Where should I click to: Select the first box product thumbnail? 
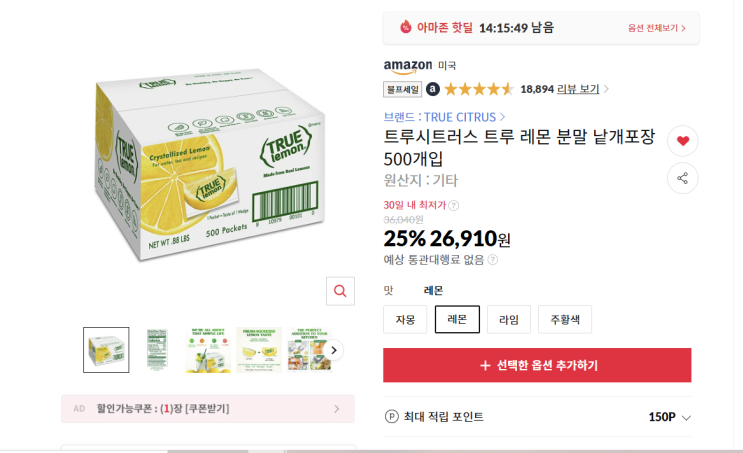pos(106,350)
